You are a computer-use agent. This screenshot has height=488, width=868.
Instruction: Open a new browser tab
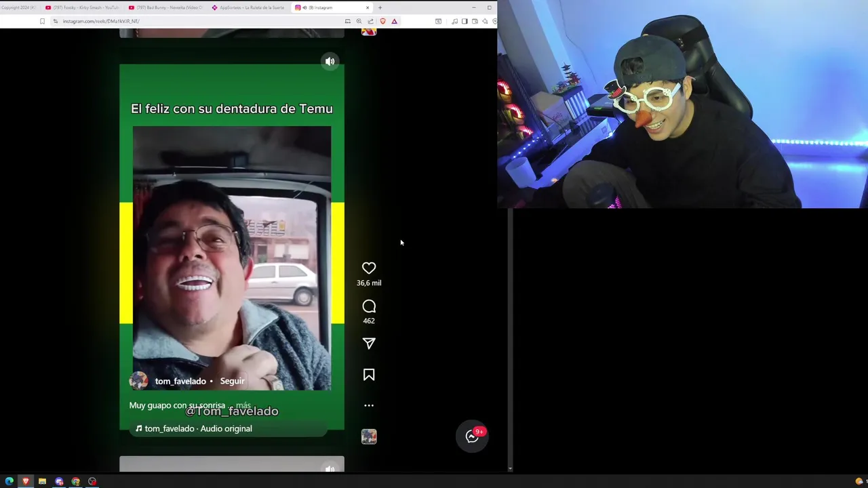(x=380, y=7)
